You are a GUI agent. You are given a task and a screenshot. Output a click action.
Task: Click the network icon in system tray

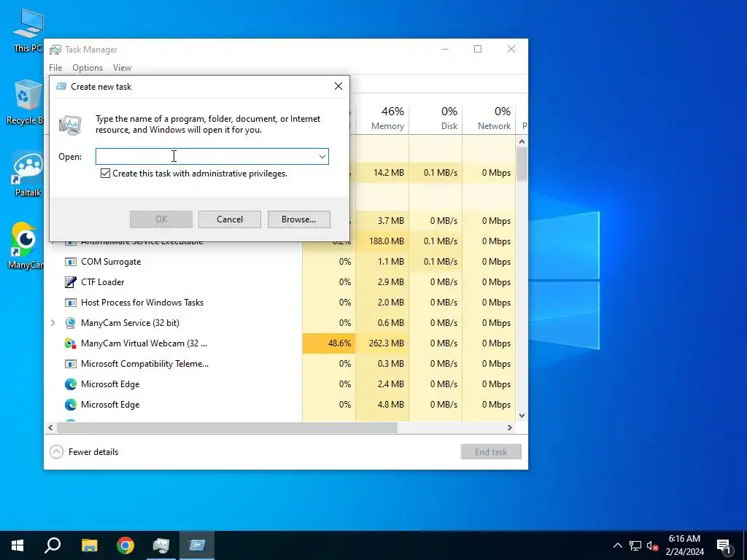tap(635, 545)
